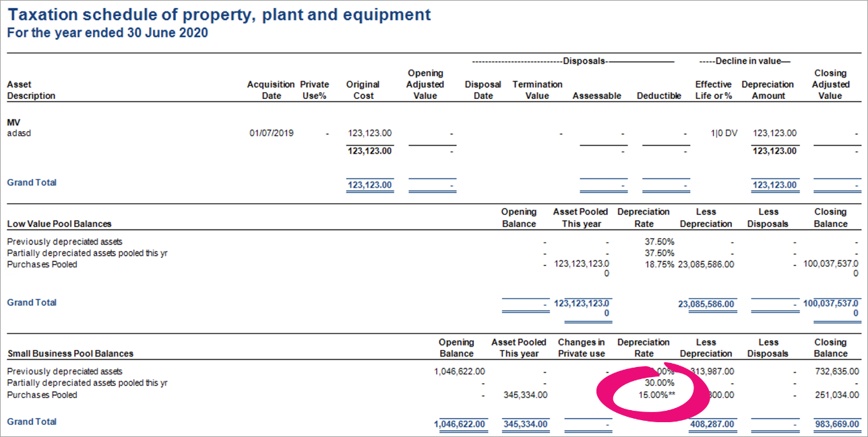The width and height of the screenshot is (868, 437).
Task: Click the 'Changes in Private use' column header
Action: 581,348
